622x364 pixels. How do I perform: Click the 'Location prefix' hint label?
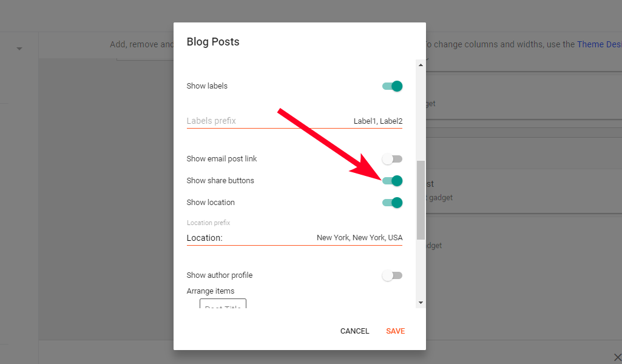(x=208, y=223)
